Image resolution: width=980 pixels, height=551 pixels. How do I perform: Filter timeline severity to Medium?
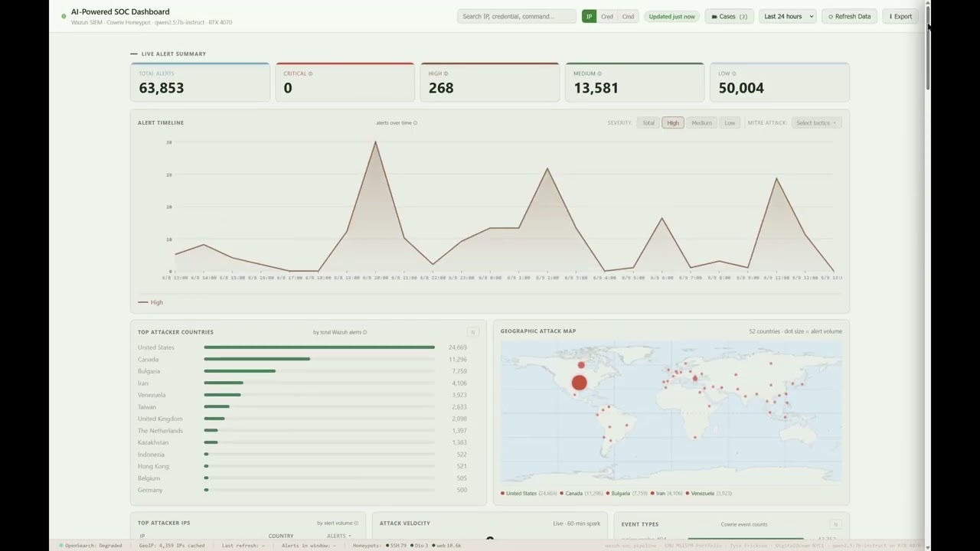(x=701, y=122)
